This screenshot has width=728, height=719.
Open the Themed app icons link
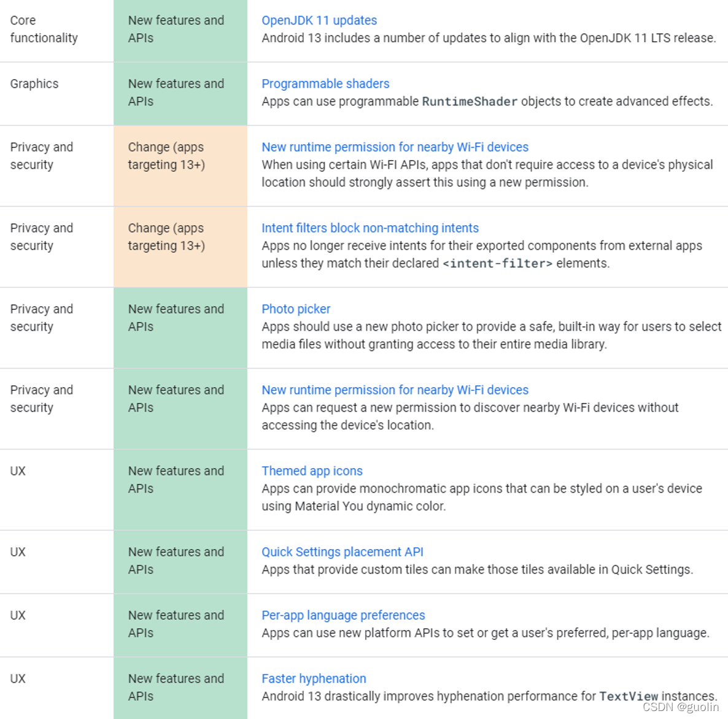coord(312,471)
